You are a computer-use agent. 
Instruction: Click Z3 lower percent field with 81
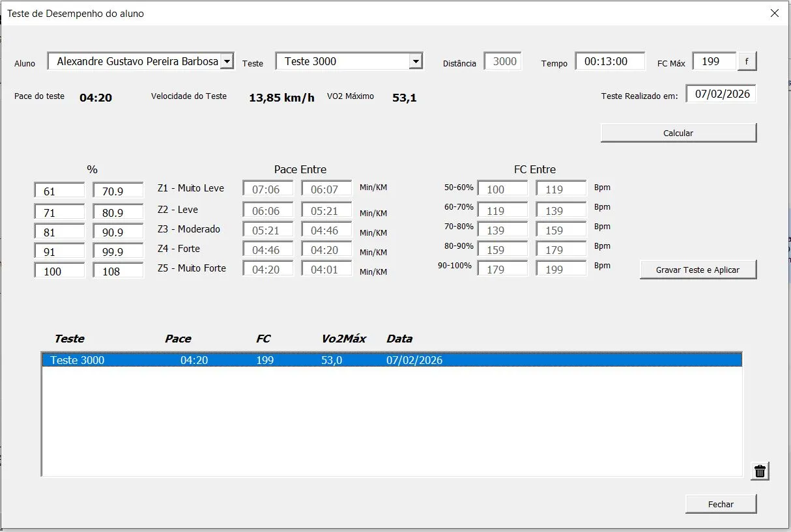point(59,232)
